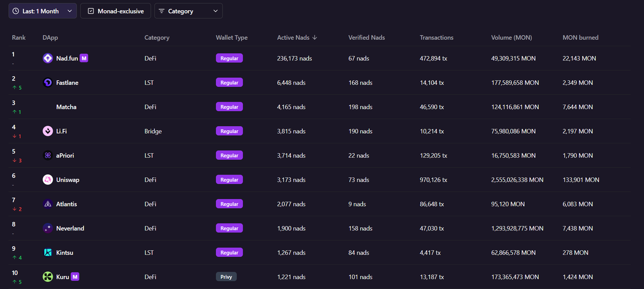This screenshot has height=289, width=644.
Task: Open the Matcha dapp name
Action: [x=66, y=107]
